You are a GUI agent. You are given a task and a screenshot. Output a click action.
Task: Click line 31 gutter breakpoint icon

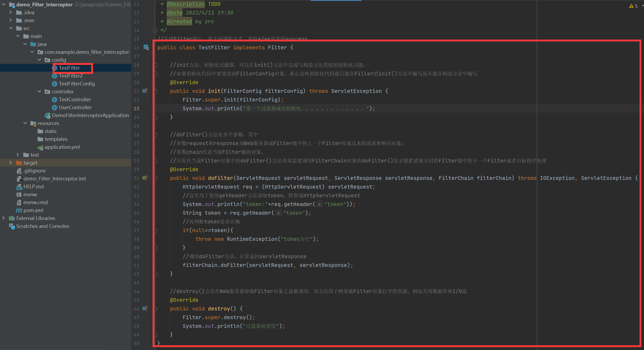(x=144, y=178)
